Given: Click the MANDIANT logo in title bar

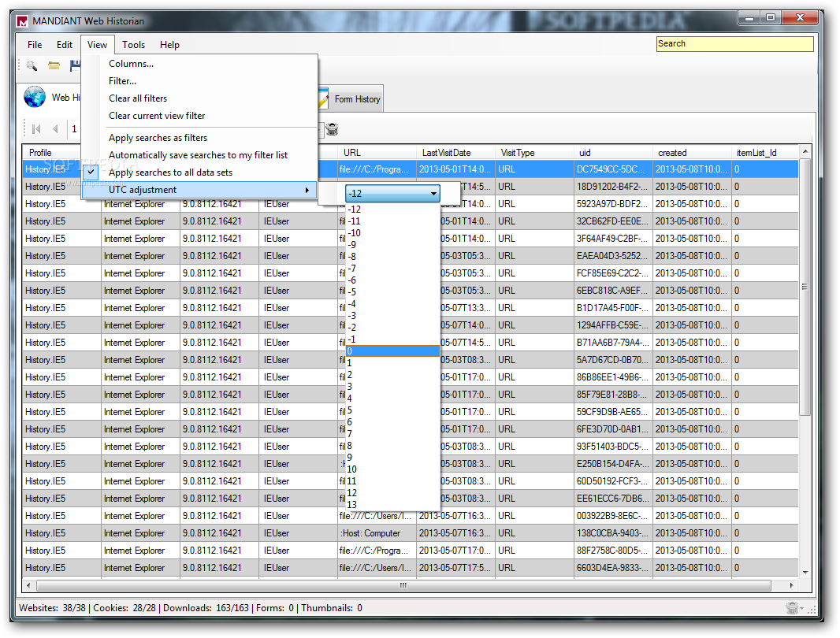Looking at the screenshot, I should point(22,21).
